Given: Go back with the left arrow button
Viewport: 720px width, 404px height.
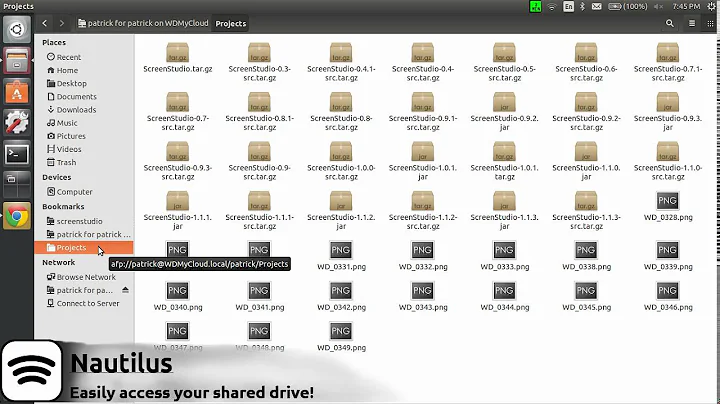Looking at the screenshot, I should [45, 23].
